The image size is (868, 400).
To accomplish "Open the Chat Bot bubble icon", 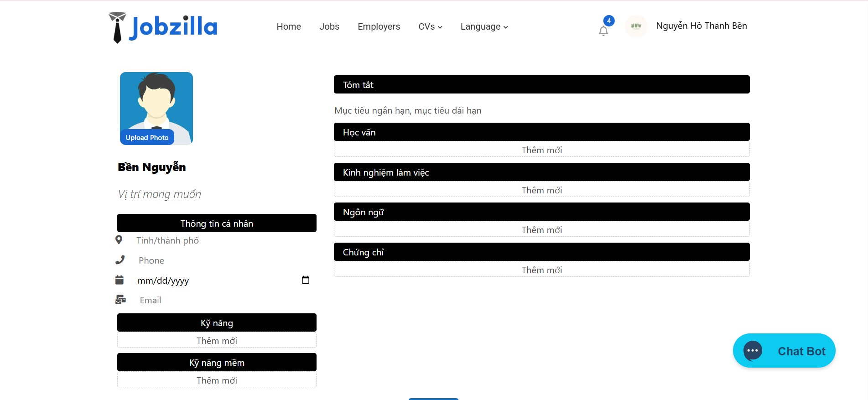I will point(753,351).
